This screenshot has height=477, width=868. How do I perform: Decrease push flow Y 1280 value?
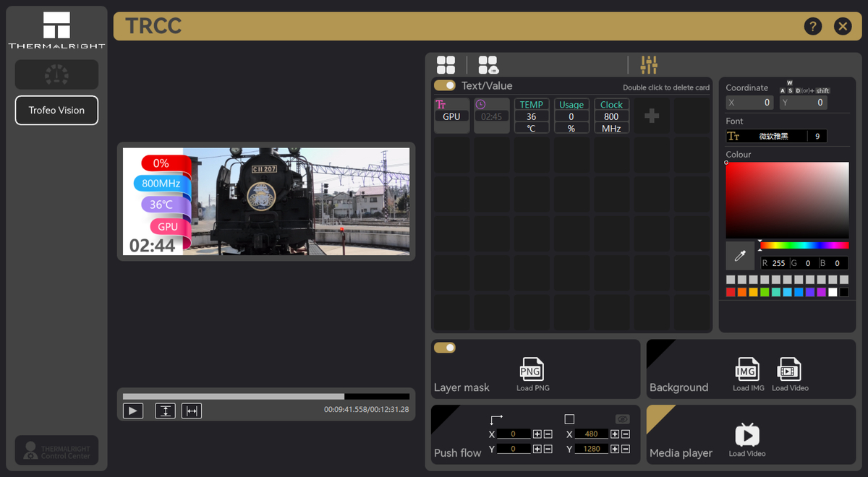click(x=626, y=450)
